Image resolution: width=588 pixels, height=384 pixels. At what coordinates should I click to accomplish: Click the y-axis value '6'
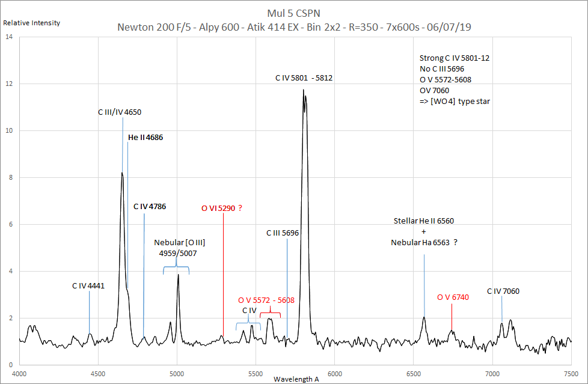pos(11,224)
